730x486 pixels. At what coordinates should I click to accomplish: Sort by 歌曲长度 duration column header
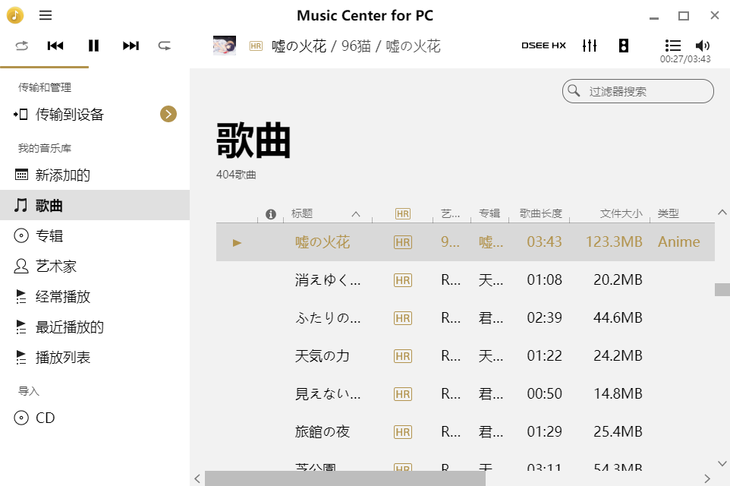click(540, 214)
